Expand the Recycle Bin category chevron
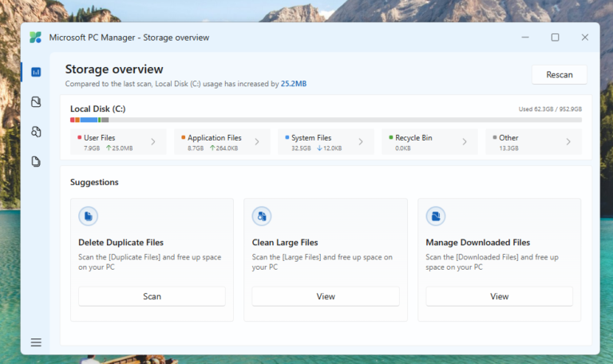The height and width of the screenshot is (364, 613). (x=465, y=142)
